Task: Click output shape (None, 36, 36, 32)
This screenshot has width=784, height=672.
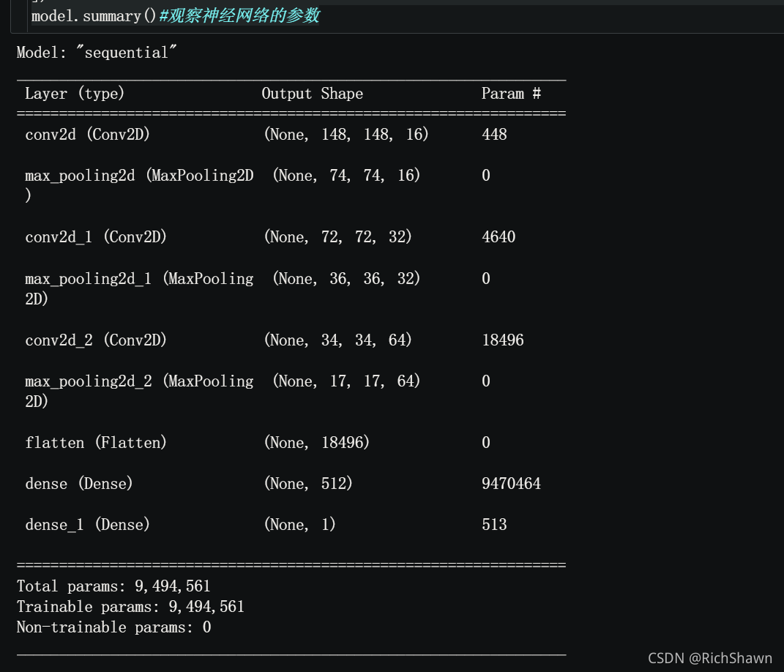Action: click(346, 278)
